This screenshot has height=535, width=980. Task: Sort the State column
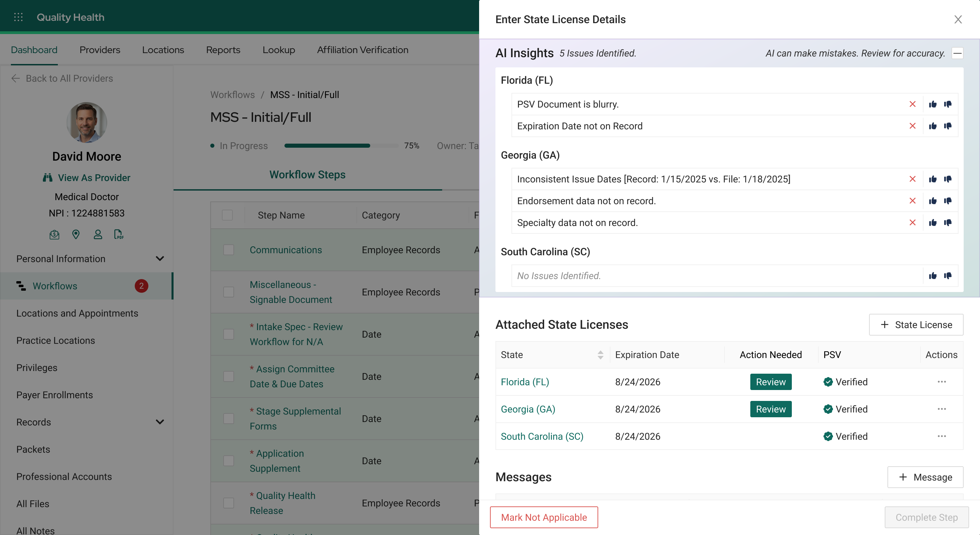pos(600,355)
